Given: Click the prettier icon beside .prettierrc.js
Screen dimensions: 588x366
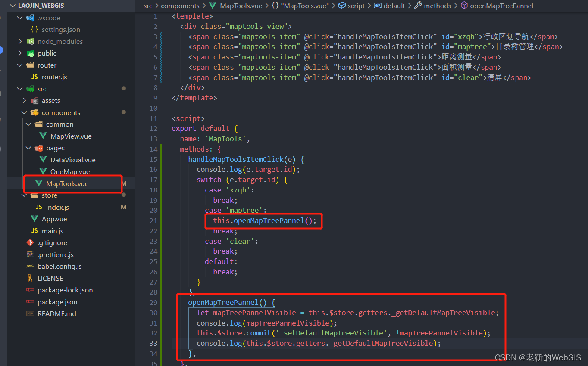Looking at the screenshot, I should (x=30, y=254).
